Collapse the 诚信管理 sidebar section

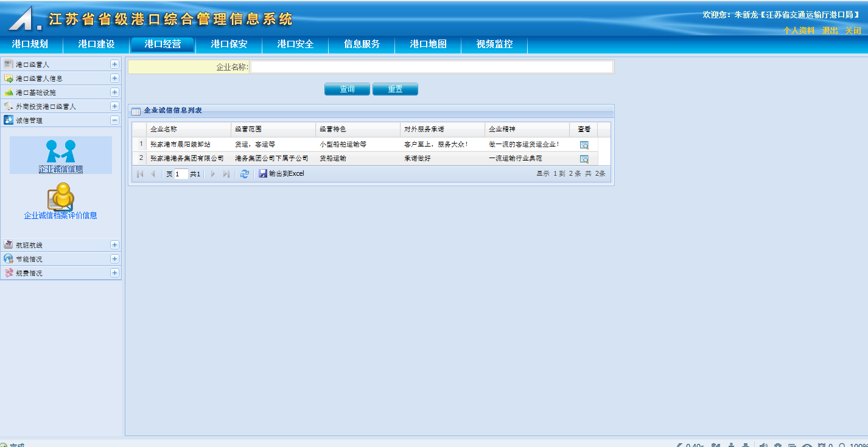pos(114,120)
